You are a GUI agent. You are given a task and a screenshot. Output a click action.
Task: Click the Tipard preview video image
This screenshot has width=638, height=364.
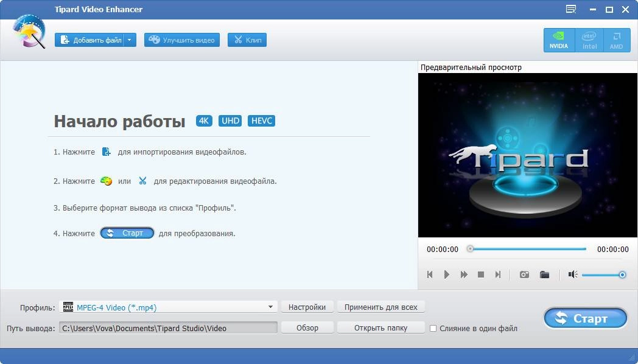(x=527, y=155)
